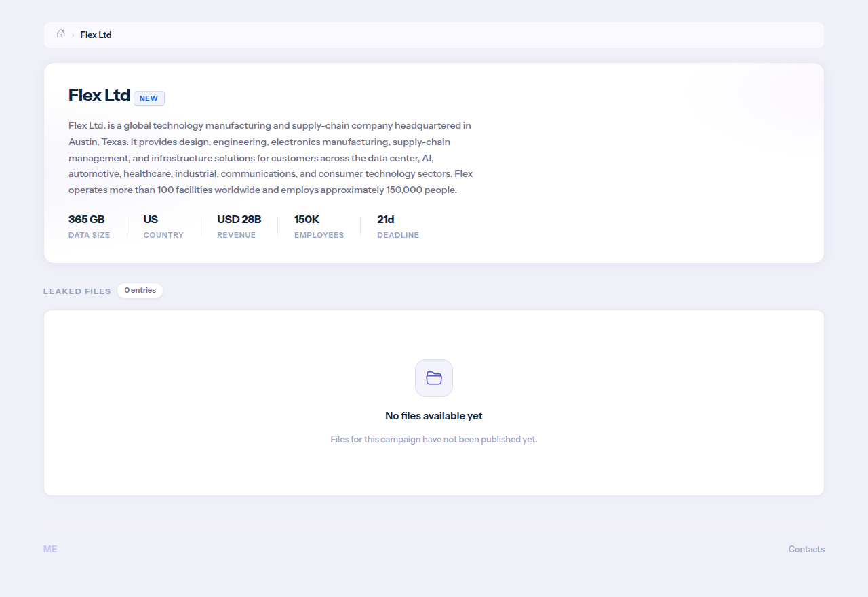This screenshot has width=868, height=597.
Task: Click the US country value
Action: pyautogui.click(x=151, y=220)
